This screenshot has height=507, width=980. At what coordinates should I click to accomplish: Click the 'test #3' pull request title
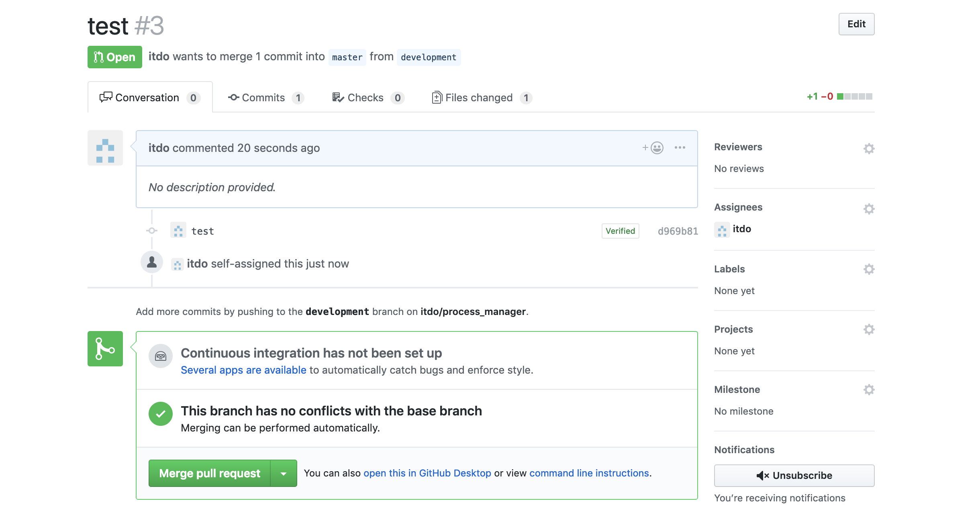click(126, 26)
